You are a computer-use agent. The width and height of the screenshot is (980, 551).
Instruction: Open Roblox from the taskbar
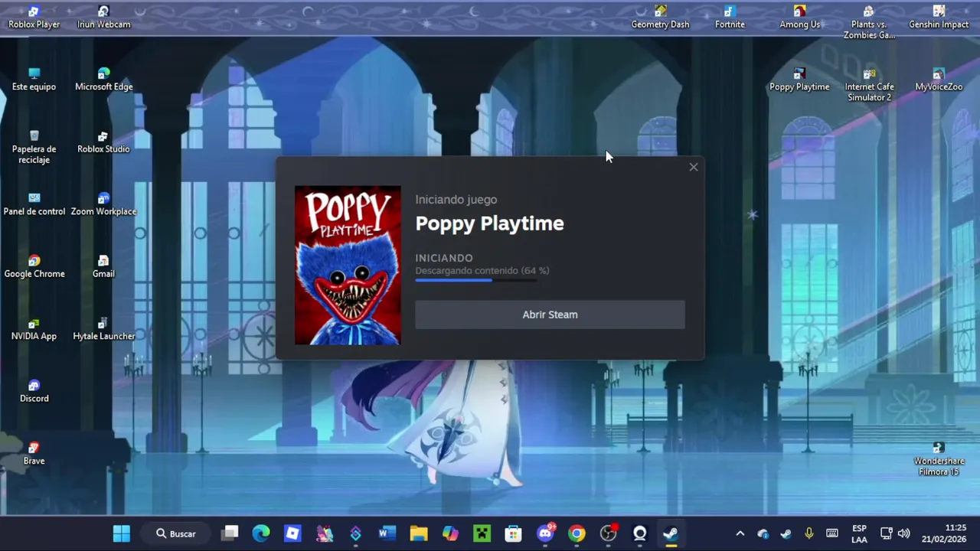pyautogui.click(x=292, y=533)
